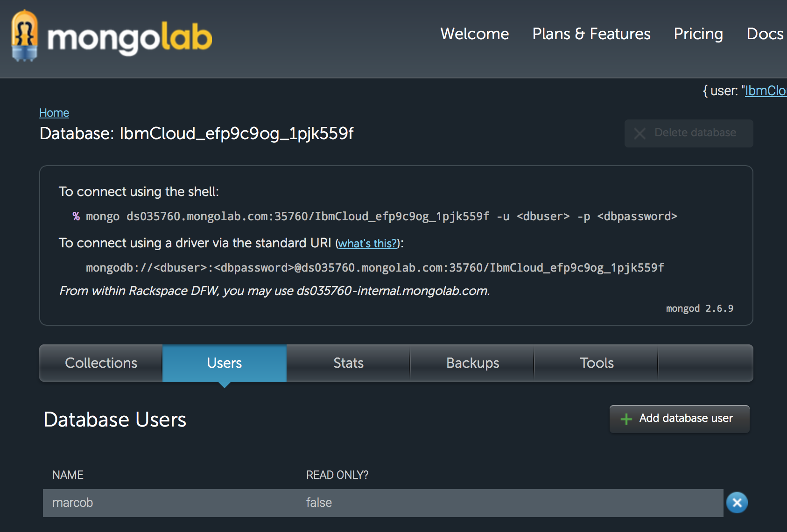Click the mongolab logo icon
The height and width of the screenshot is (532, 787).
[x=25, y=35]
